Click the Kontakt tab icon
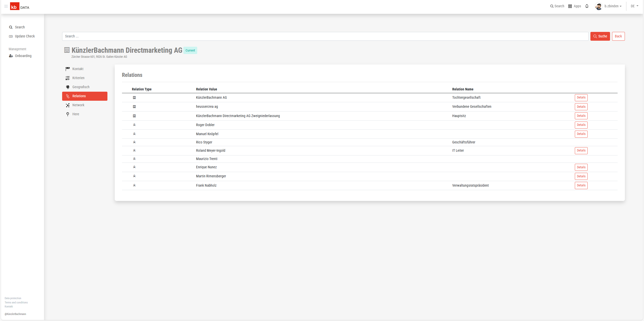 click(x=68, y=69)
